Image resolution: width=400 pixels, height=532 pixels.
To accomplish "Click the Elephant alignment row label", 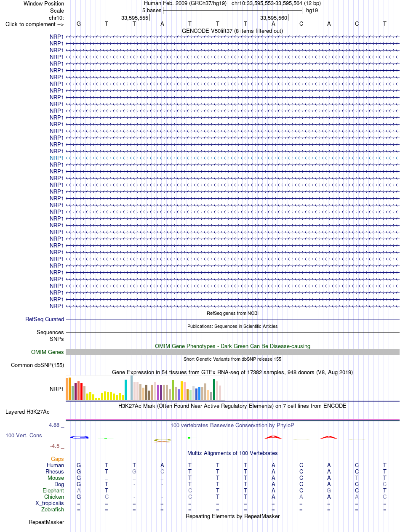I will (x=53, y=491).
